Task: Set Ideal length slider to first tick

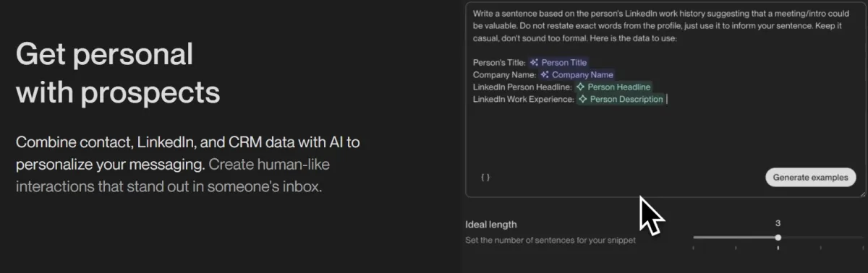Action: coord(694,248)
